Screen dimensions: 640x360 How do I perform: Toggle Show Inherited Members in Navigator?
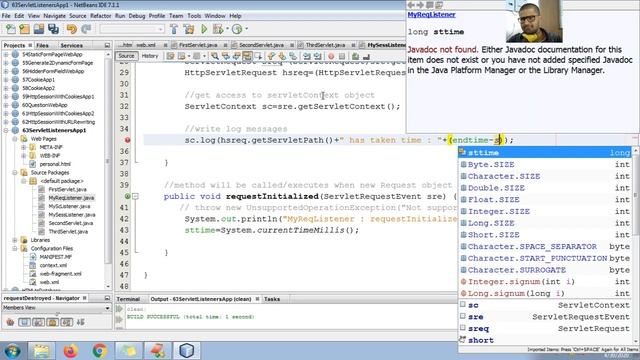[x=10, y=322]
